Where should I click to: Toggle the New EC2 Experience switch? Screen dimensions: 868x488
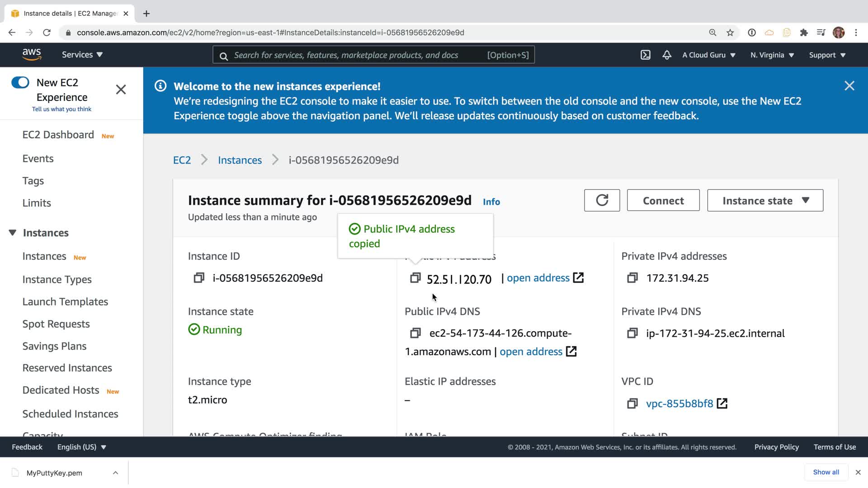[x=20, y=82]
